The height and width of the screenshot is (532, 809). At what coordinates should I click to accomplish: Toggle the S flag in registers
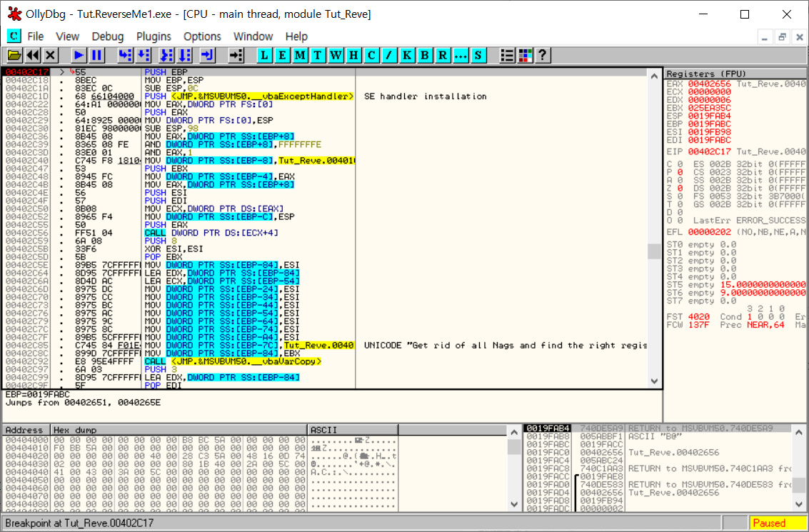coord(680,196)
